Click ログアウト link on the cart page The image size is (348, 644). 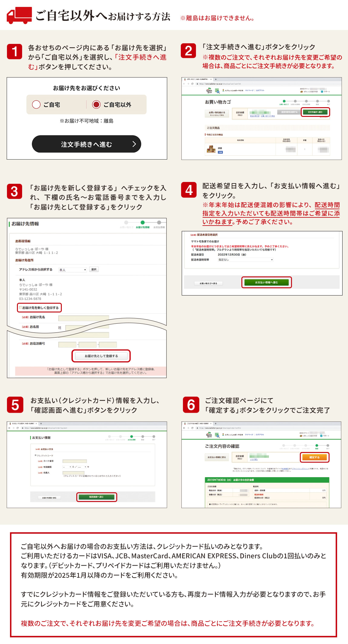[x=260, y=91]
